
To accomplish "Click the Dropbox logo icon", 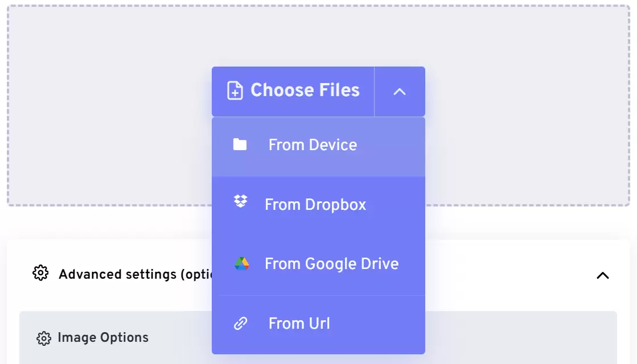I will pos(240,201).
